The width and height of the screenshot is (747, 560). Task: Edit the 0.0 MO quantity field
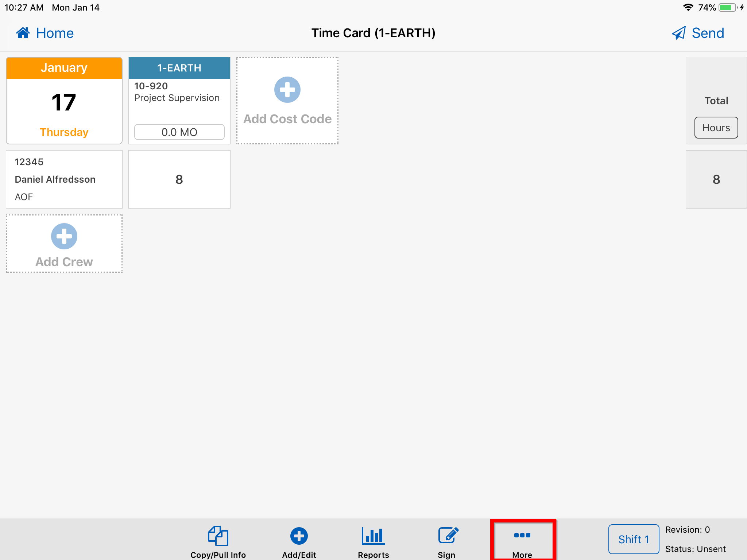179,132
